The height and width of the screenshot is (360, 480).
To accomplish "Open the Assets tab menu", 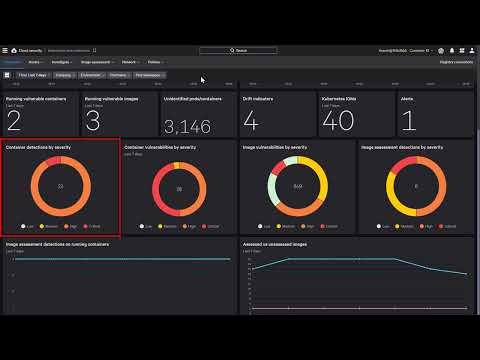I will coord(36,62).
